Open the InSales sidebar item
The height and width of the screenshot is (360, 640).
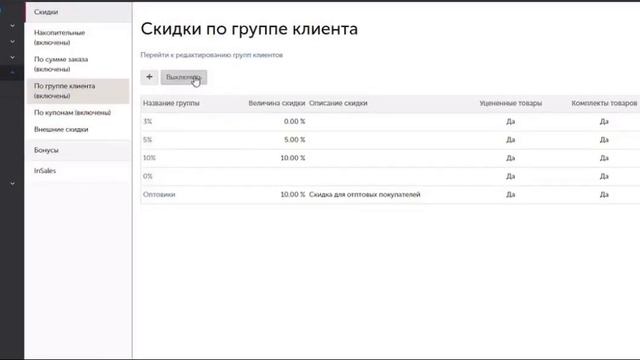[45, 171]
